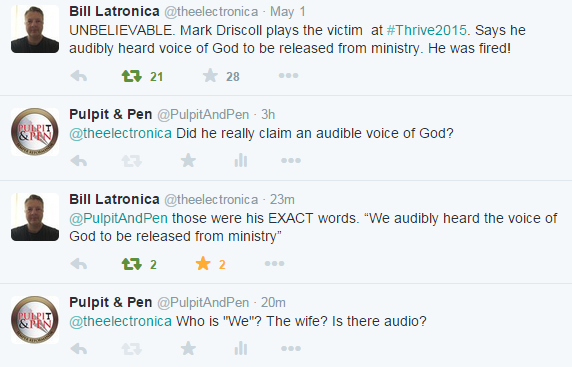Image resolution: width=572 pixels, height=367 pixels.
Task: Favorite the 'Did he really claim' tweet
Action: coord(188,160)
